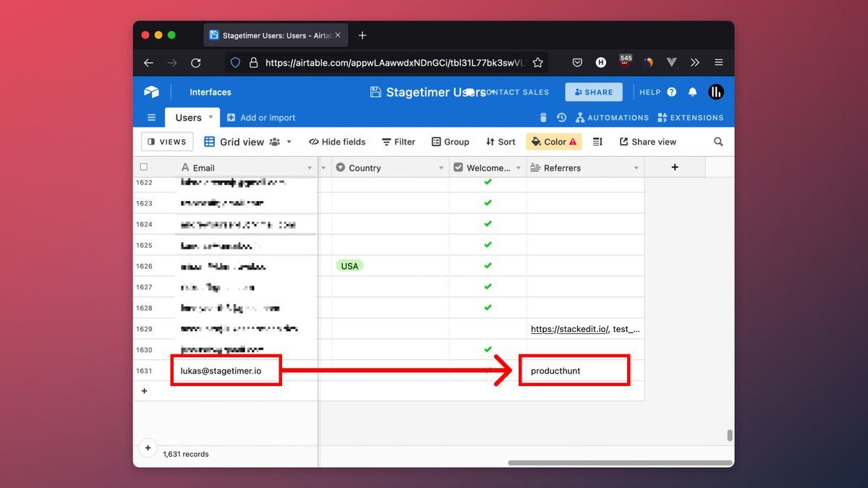The image size is (868, 488).
Task: Bookmark this page with the star icon
Action: [x=537, y=63]
